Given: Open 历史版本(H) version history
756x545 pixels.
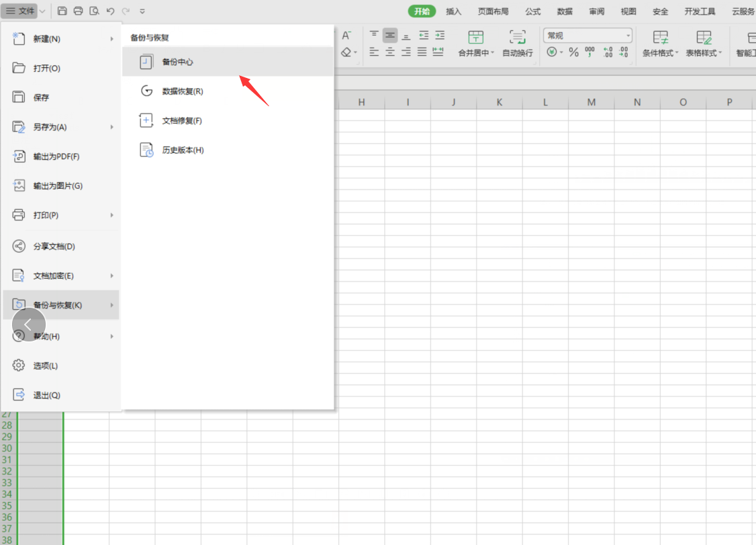Looking at the screenshot, I should 183,151.
